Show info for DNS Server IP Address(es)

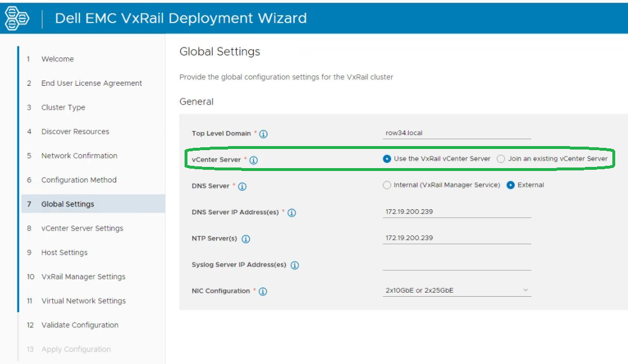(292, 213)
